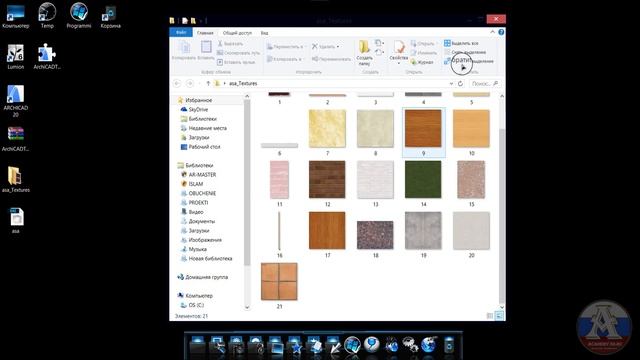640x360 pixels.
Task: Click the Журнал (History) ribbon button
Action: [x=422, y=62]
